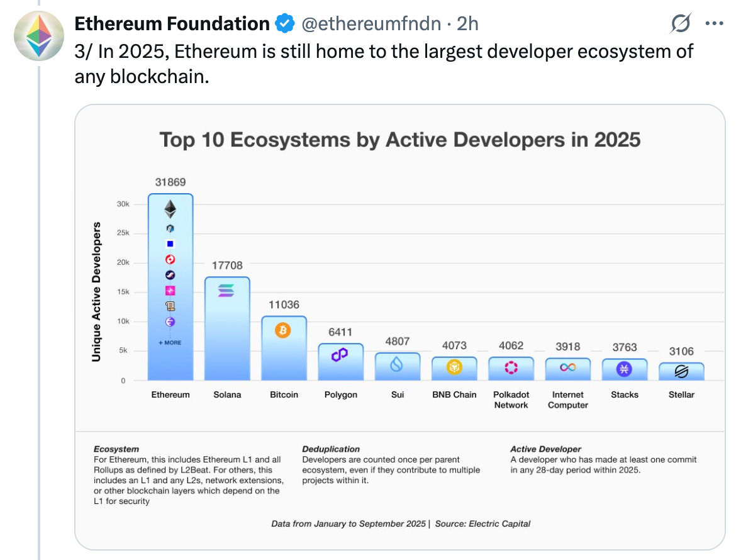The width and height of the screenshot is (736, 560).
Task: Click the blue square Base logo
Action: [x=170, y=244]
